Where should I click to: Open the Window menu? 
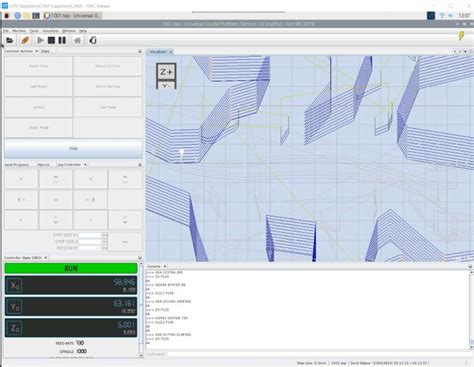click(x=69, y=31)
